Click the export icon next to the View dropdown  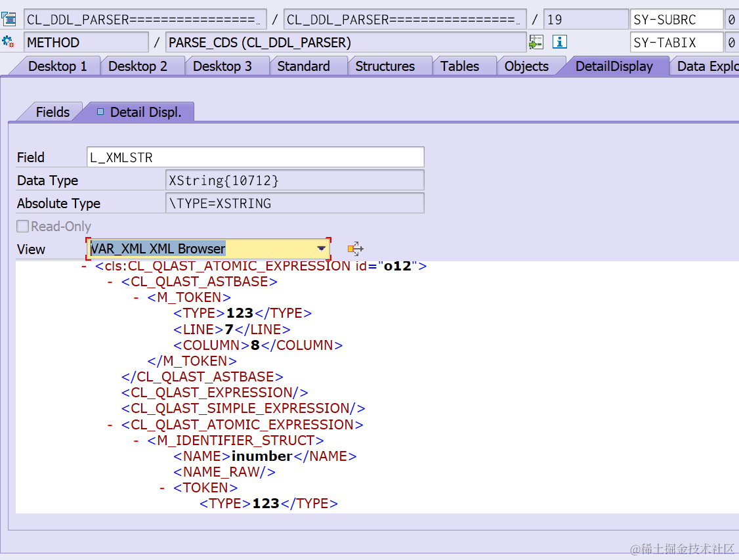click(355, 248)
